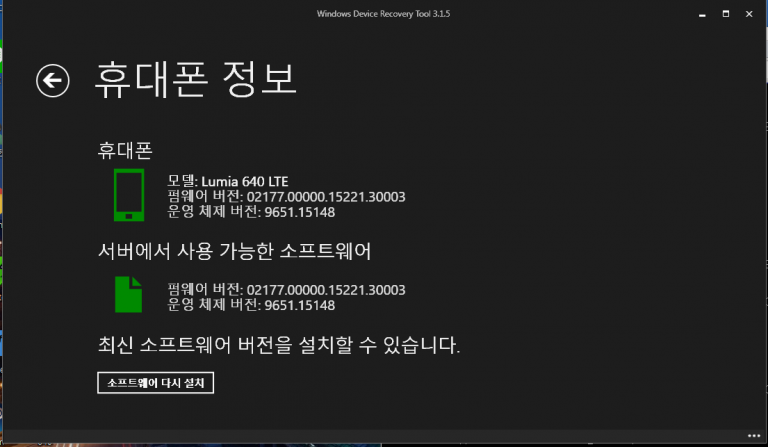This screenshot has height=447, width=768.
Task: Close the Windows Device Recovery Tool window
Action: 749,14
